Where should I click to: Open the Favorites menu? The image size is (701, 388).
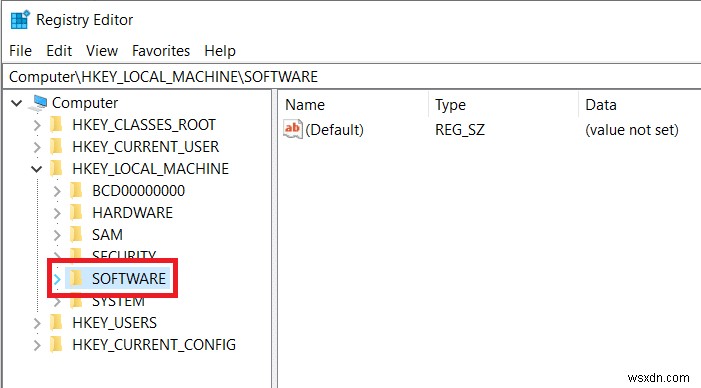pos(161,51)
